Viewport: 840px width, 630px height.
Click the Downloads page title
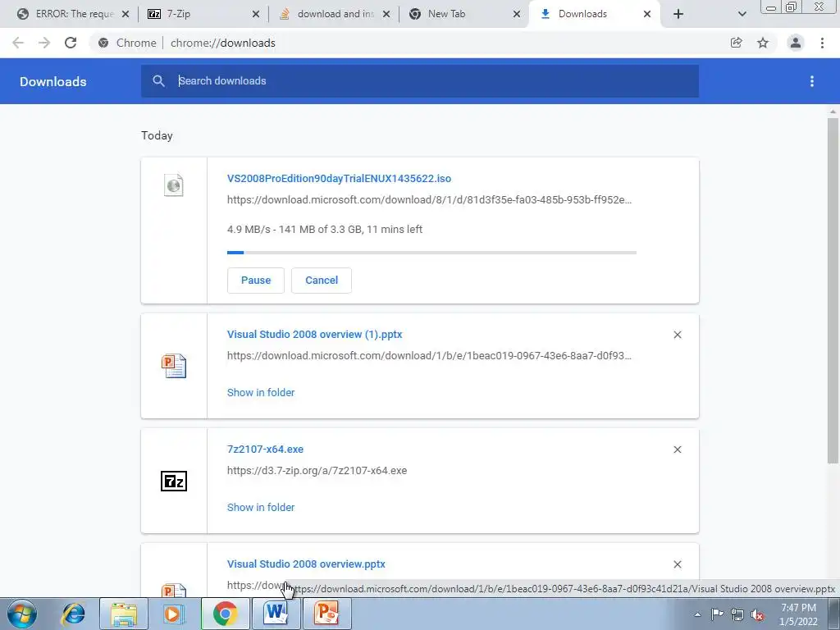(x=53, y=81)
